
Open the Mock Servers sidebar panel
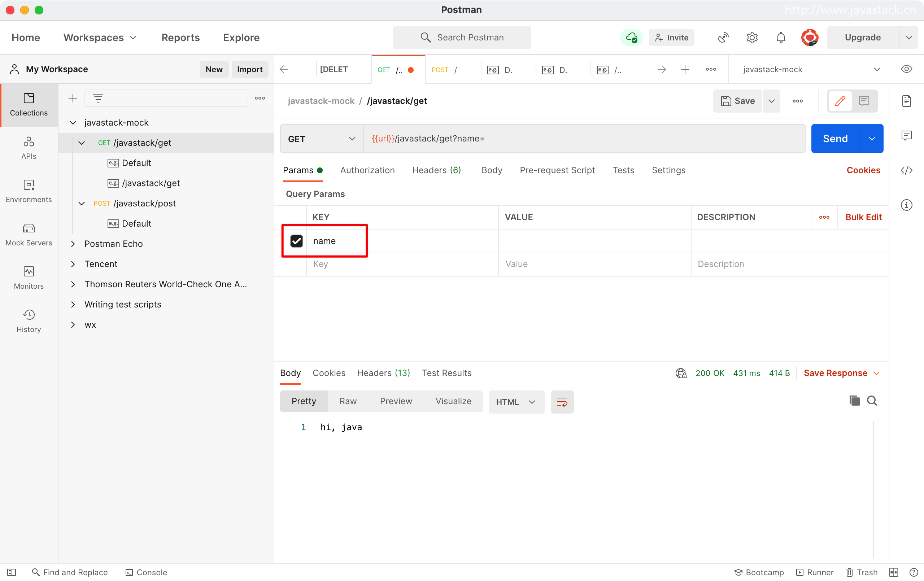(29, 235)
